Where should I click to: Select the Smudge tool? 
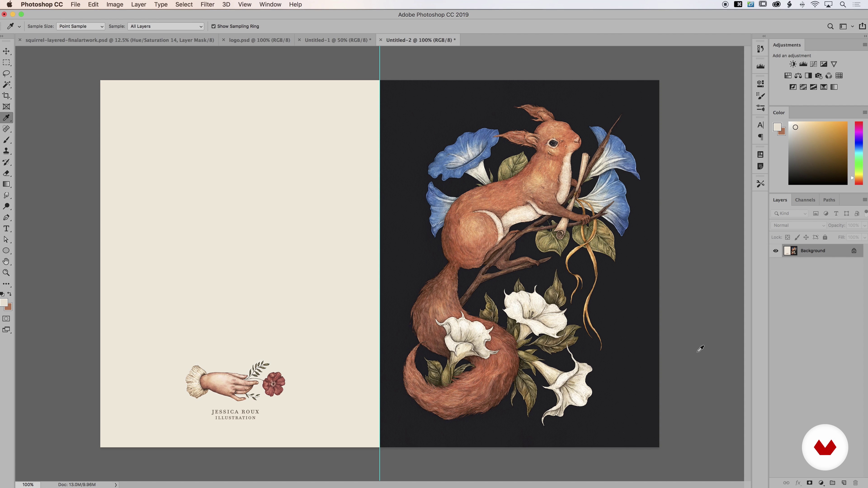(6, 195)
